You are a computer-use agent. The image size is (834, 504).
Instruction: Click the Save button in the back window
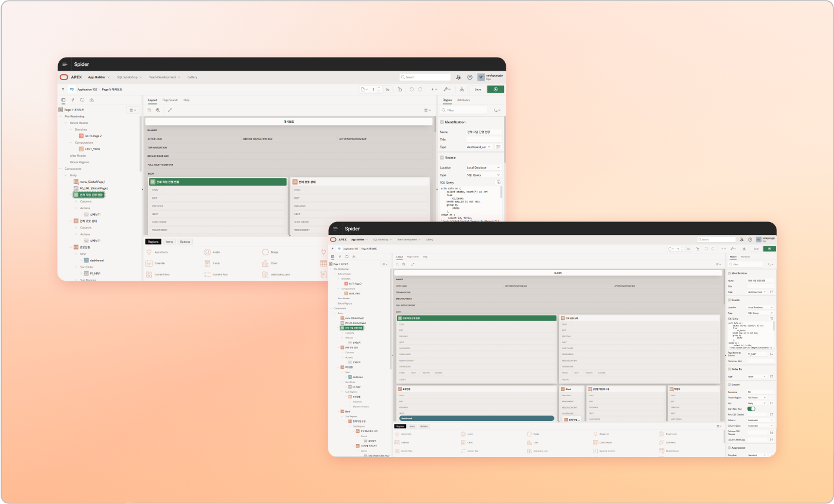tap(478, 89)
